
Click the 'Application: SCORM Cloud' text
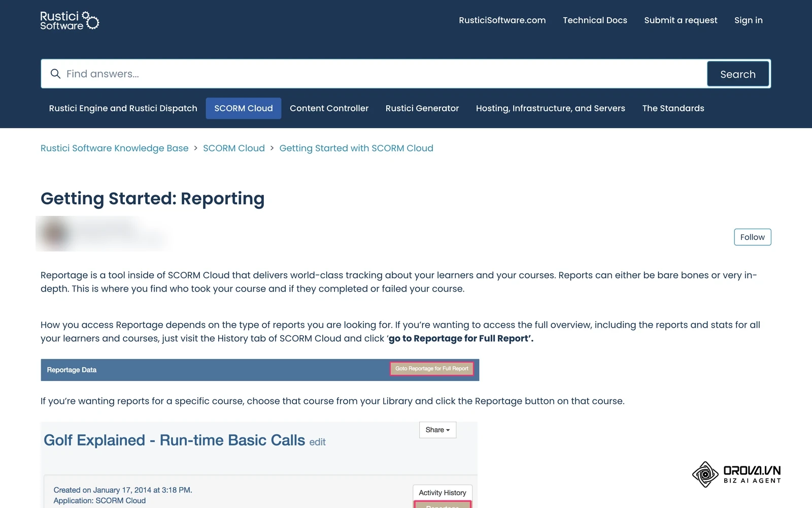point(99,501)
